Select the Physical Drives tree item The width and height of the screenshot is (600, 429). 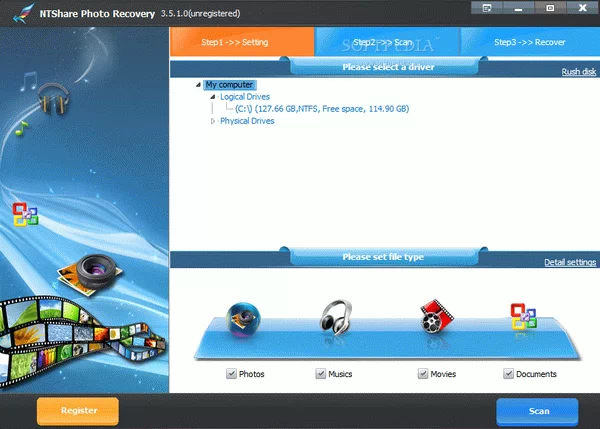click(x=247, y=121)
